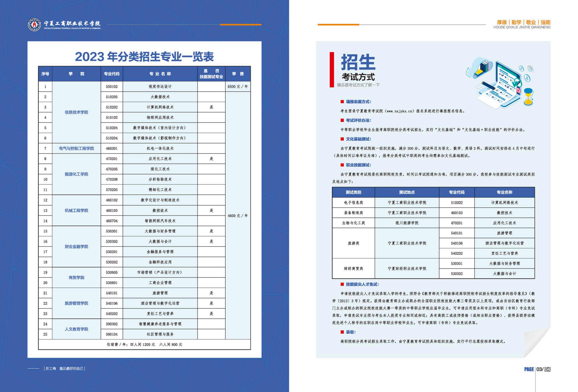Click the red square bullet before 填报志愿方式
The height and width of the screenshot is (392, 578).
pyautogui.click(x=342, y=102)
